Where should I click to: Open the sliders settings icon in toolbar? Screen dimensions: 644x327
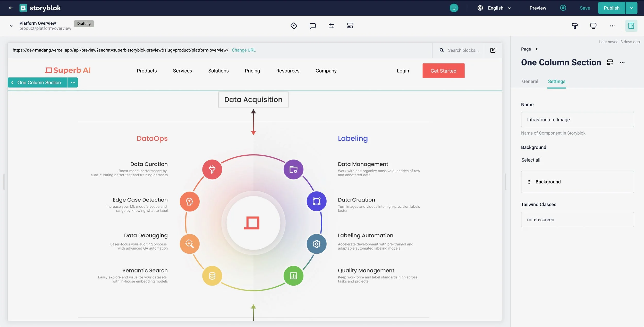pos(331,26)
